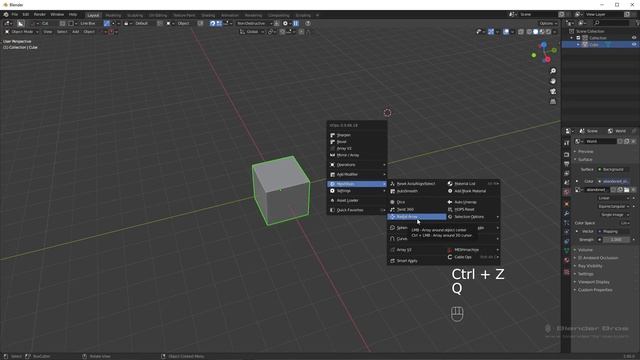Collapse the Collection tree item
The image size is (640, 360).
[572, 38]
